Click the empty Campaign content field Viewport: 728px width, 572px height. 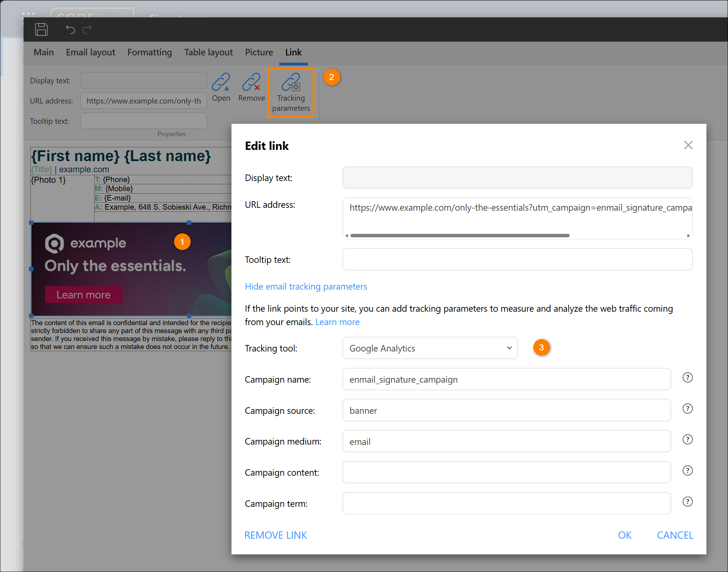click(x=507, y=472)
